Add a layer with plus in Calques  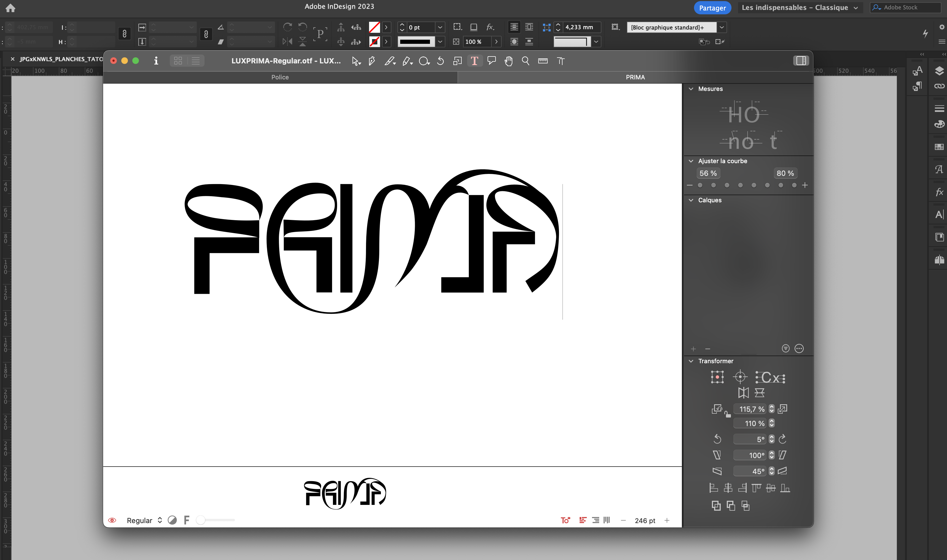693,349
